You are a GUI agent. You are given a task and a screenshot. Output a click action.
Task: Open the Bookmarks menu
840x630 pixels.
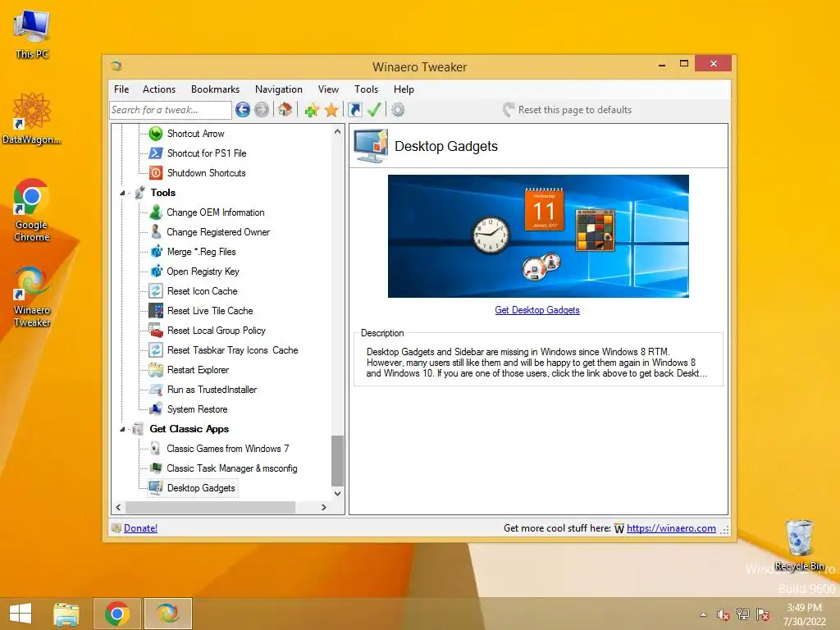[216, 89]
